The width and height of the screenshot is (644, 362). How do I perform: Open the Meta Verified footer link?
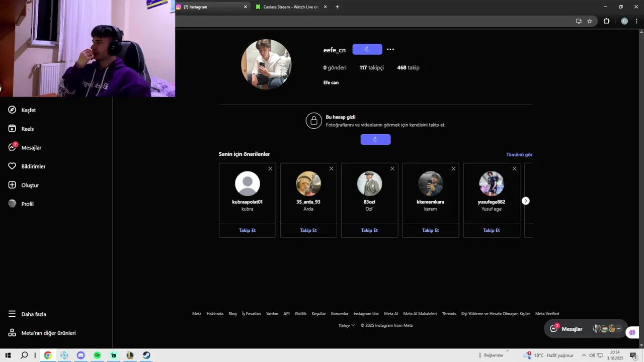(547, 314)
